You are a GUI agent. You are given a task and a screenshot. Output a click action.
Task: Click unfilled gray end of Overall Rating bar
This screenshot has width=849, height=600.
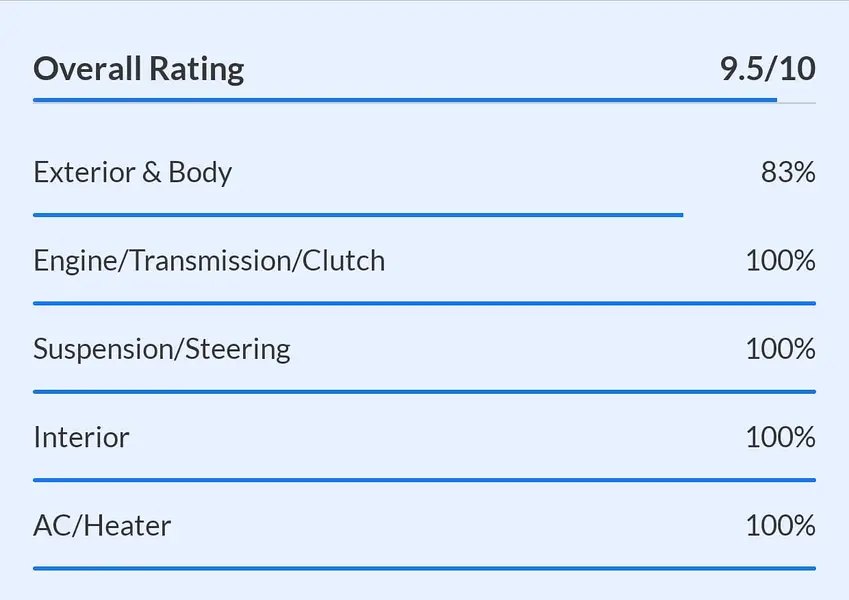[797, 101]
